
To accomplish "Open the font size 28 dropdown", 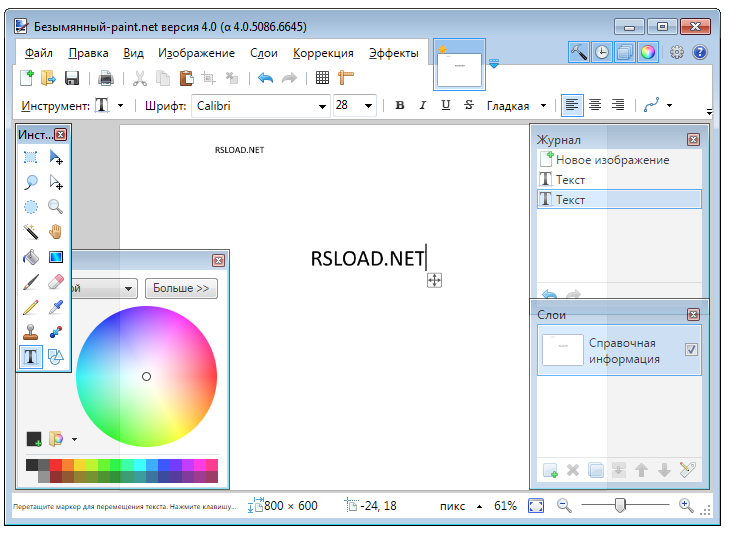I will coord(368,106).
